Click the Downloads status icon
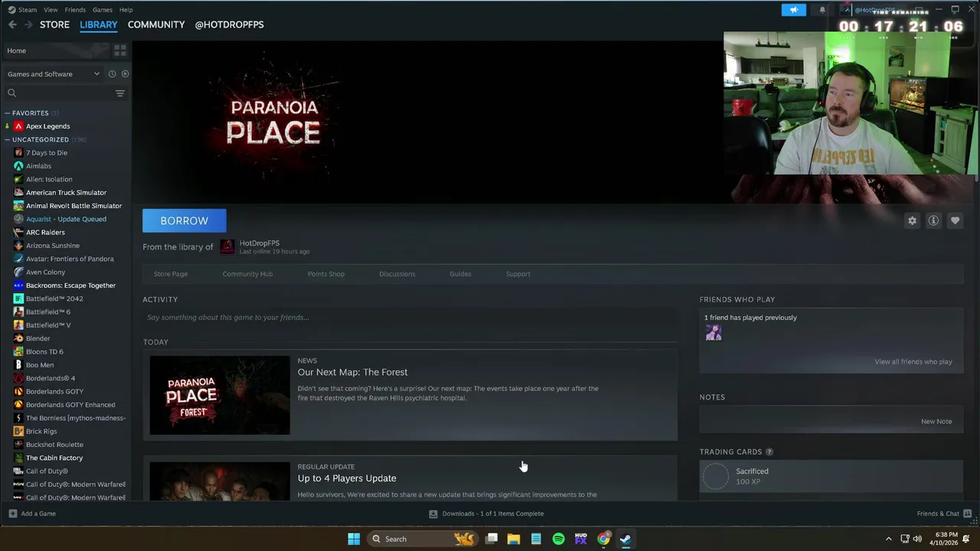 [433, 514]
